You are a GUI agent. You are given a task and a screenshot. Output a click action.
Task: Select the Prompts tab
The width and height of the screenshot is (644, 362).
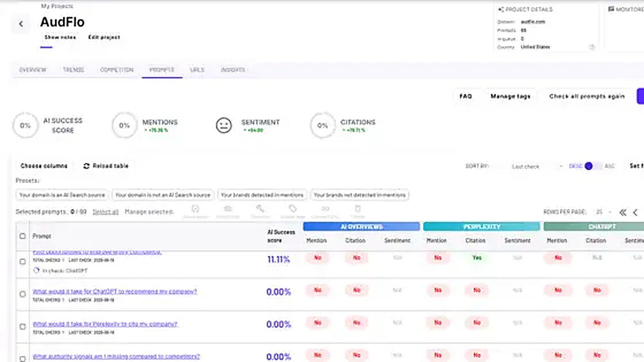click(162, 70)
